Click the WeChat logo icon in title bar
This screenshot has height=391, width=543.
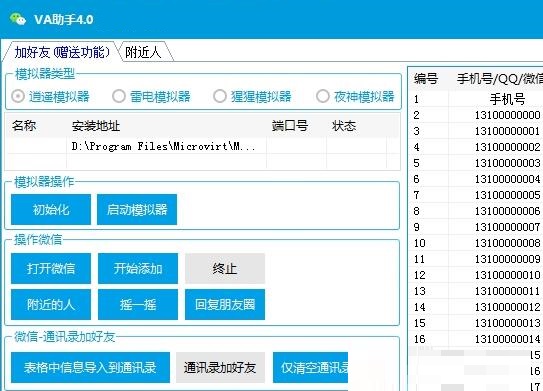tap(17, 19)
